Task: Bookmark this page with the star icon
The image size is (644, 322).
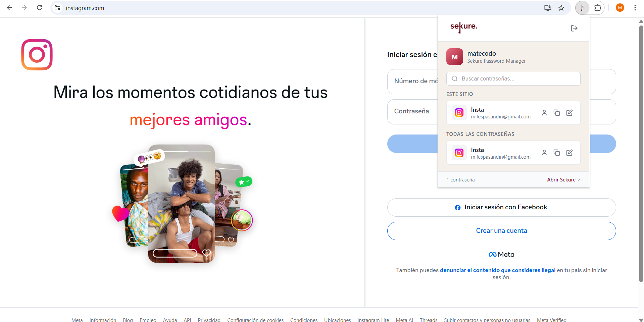Action: click(x=561, y=8)
